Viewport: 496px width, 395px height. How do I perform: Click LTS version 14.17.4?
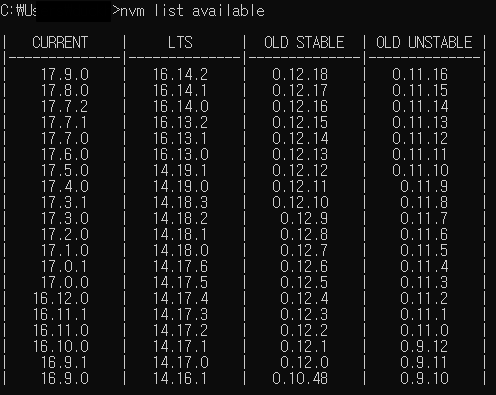[x=181, y=298]
